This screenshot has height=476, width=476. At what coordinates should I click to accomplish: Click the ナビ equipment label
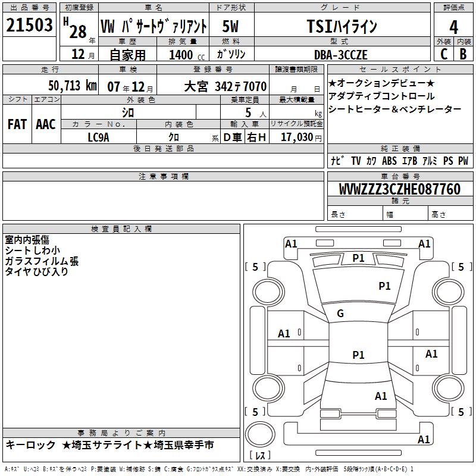(x=337, y=160)
